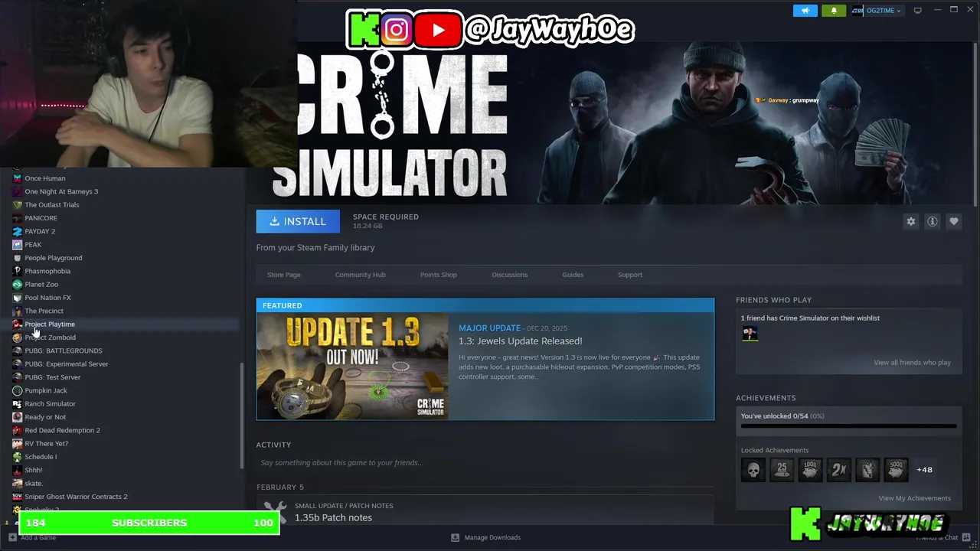The width and height of the screenshot is (980, 551).
Task: Click the main page vertical scrollbar
Action: 976,124
